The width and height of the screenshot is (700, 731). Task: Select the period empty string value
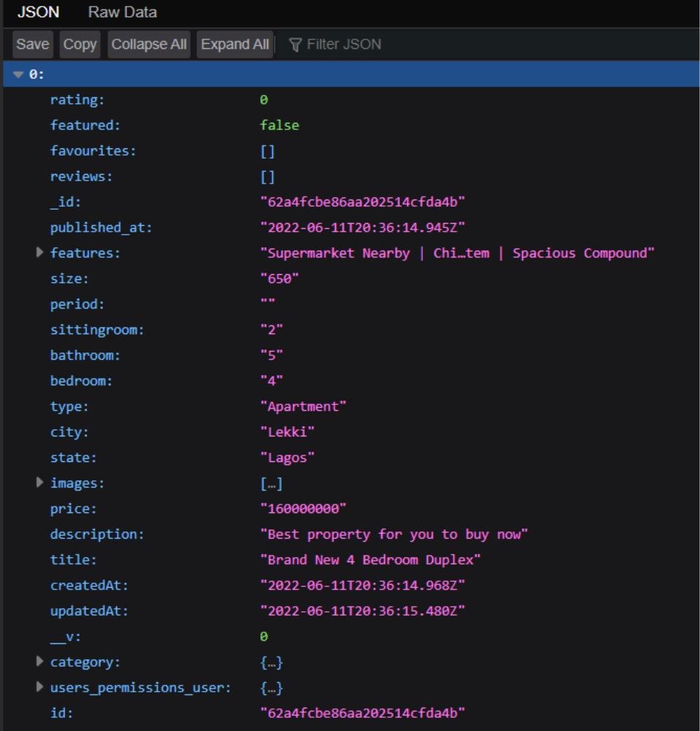coord(268,302)
